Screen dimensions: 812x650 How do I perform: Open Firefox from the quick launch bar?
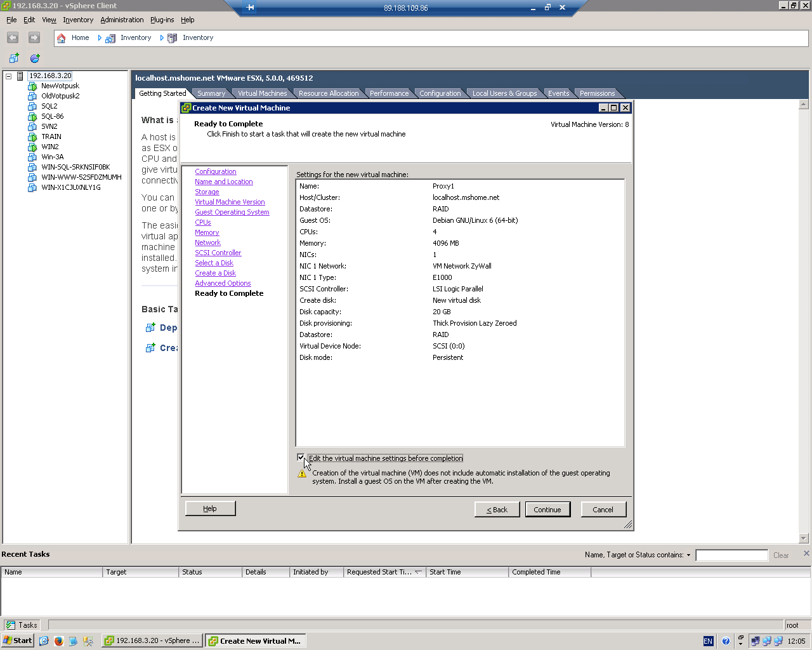(x=58, y=641)
